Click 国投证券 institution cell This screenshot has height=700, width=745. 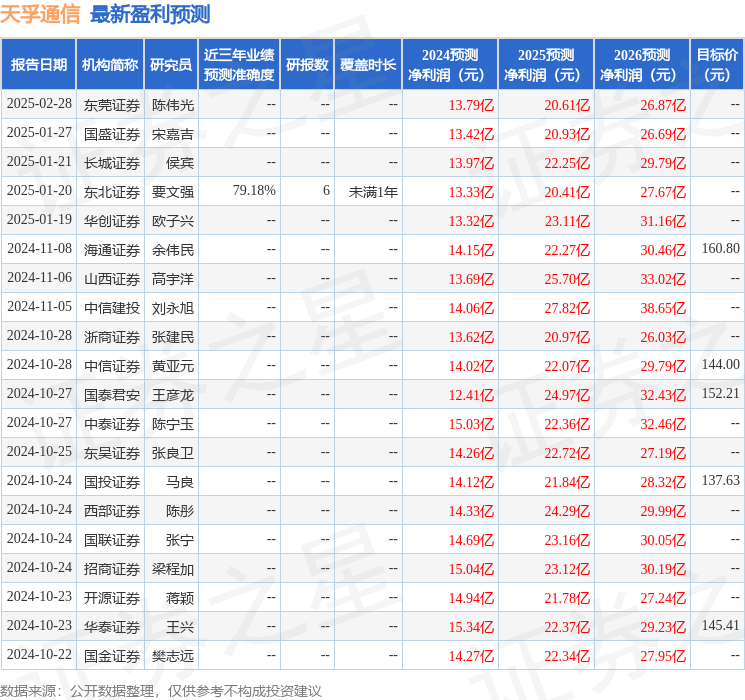tap(112, 482)
